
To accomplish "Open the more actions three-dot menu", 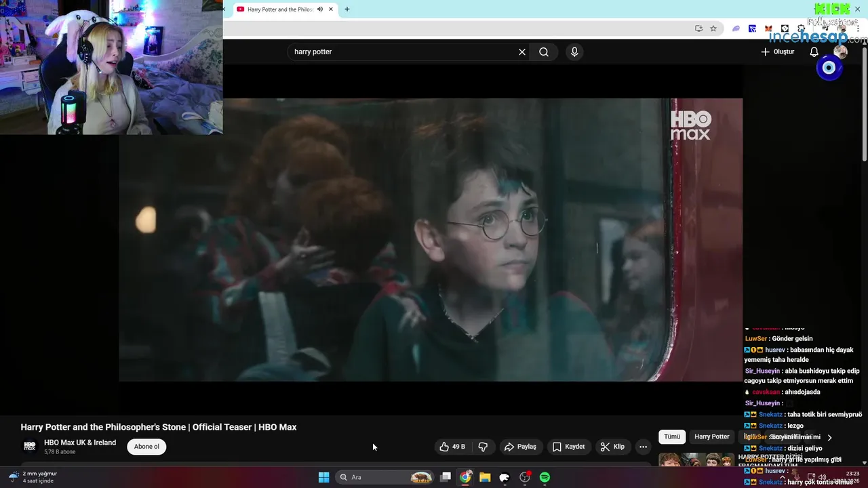I will click(x=643, y=447).
